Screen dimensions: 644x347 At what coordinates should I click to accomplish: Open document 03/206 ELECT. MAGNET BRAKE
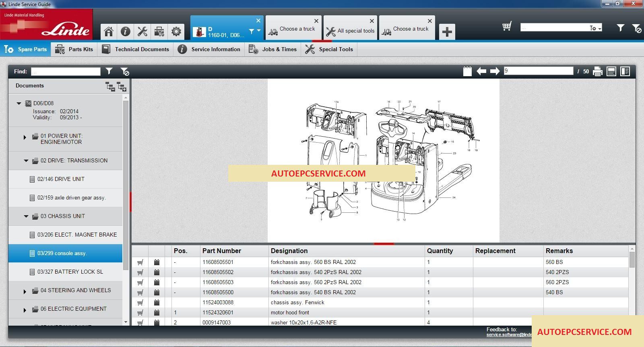(66, 235)
